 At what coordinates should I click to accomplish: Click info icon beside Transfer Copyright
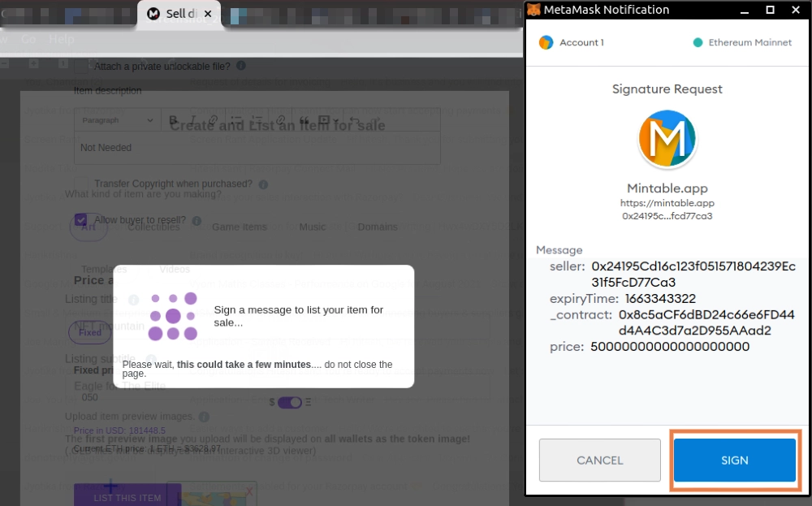pyautogui.click(x=263, y=184)
